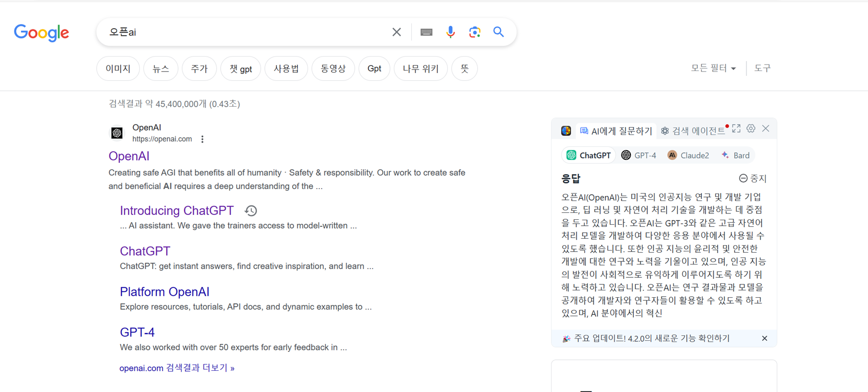
Task: Stop the response with 중지 button
Action: pos(752,179)
